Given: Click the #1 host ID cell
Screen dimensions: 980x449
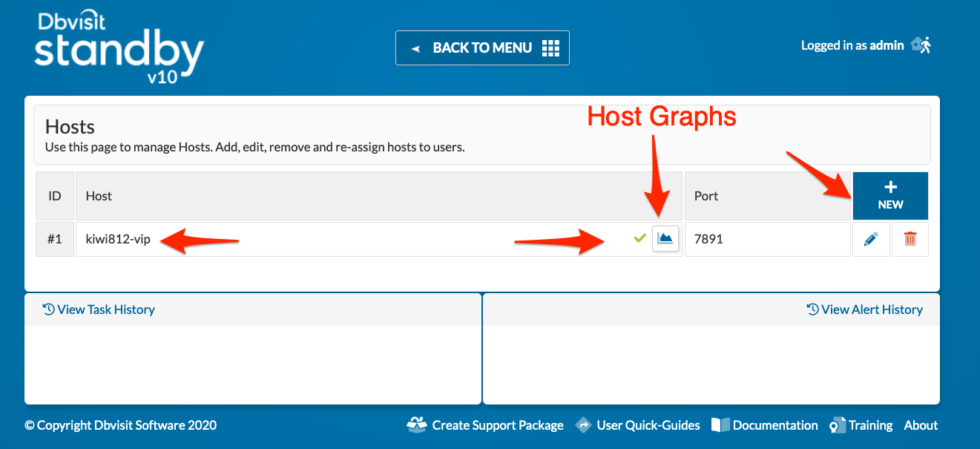Looking at the screenshot, I should 55,239.
